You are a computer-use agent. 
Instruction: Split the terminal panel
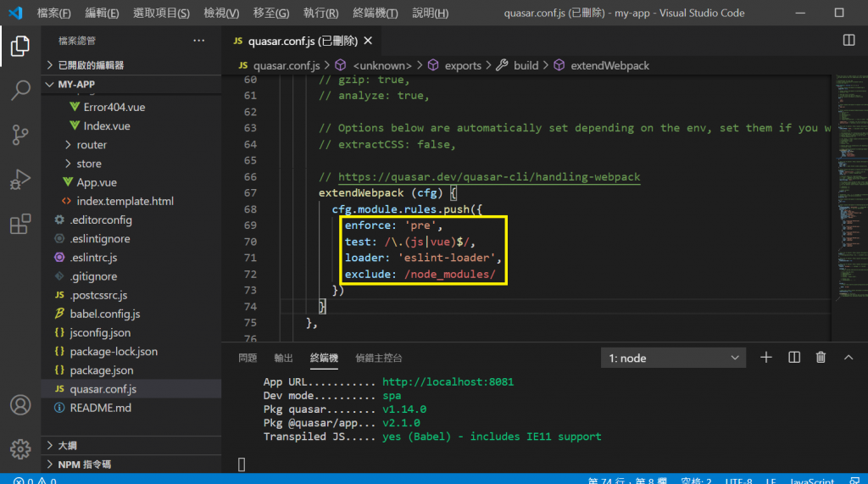[x=793, y=358]
